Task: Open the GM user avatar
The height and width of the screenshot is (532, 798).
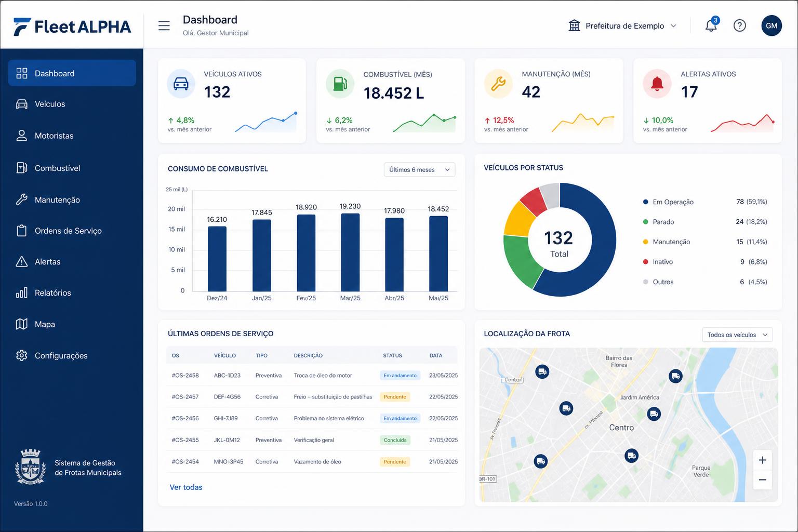Action: point(772,25)
